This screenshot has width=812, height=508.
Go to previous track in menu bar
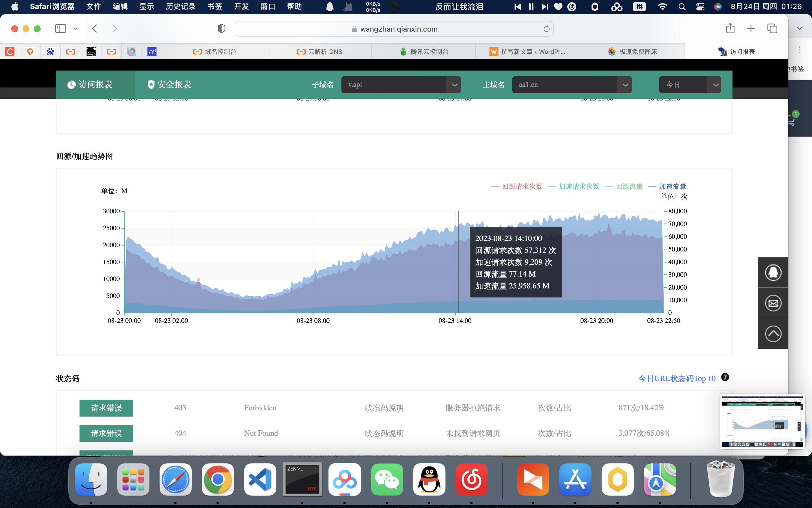pos(517,7)
